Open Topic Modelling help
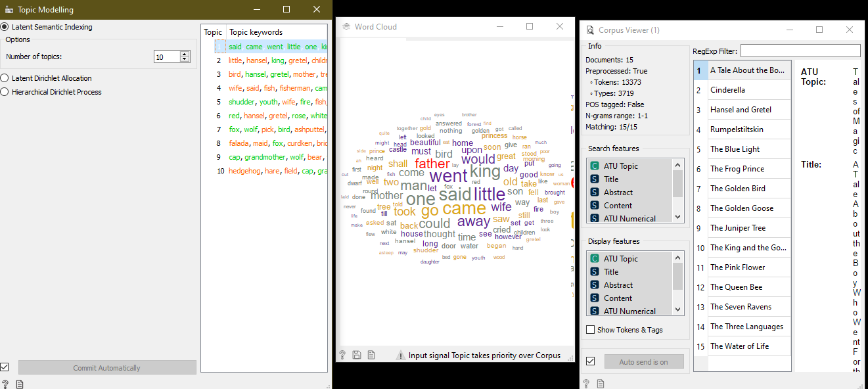The height and width of the screenshot is (389, 868). [x=5, y=383]
